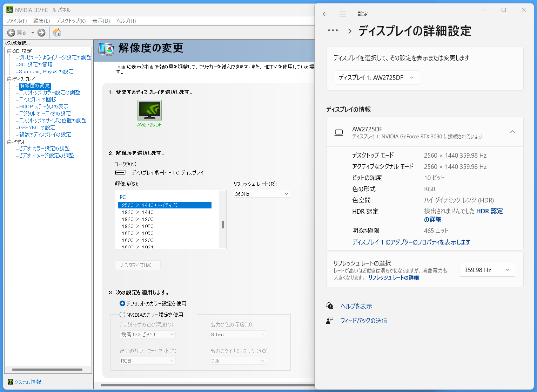The image size is (537, 392).
Task: Collapse the AW2725DF display info section
Action: tap(512, 132)
